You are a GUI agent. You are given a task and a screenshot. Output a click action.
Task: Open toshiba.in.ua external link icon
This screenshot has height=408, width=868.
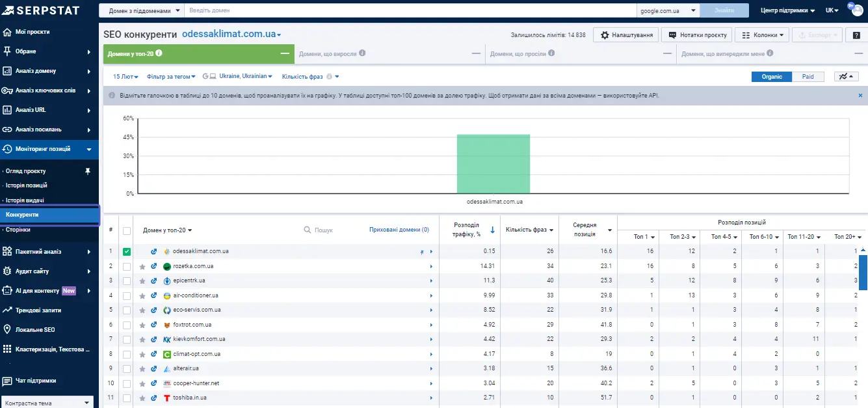154,398
